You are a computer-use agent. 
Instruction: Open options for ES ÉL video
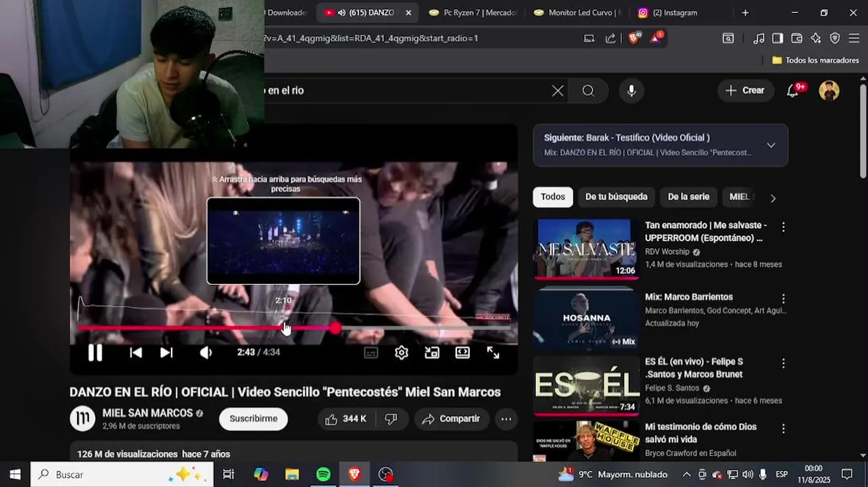click(x=783, y=363)
